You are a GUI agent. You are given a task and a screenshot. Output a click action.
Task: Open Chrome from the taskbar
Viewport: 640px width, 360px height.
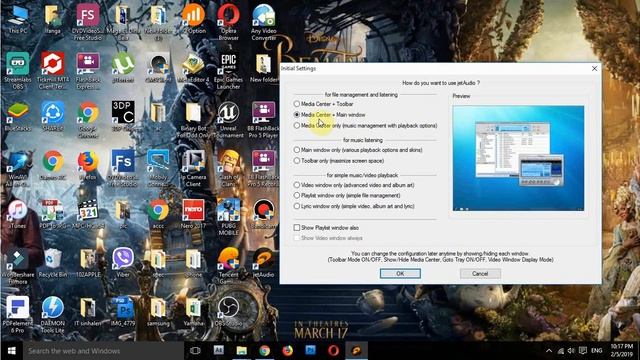[264, 351]
